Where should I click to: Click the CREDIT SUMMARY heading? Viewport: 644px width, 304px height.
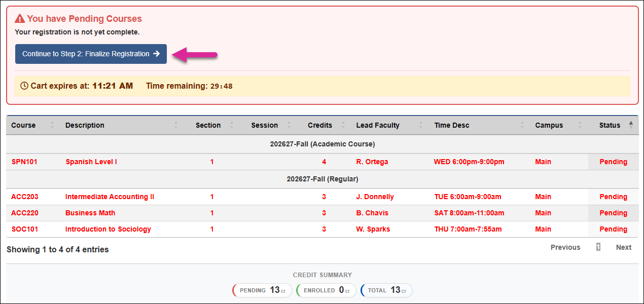pyautogui.click(x=323, y=275)
